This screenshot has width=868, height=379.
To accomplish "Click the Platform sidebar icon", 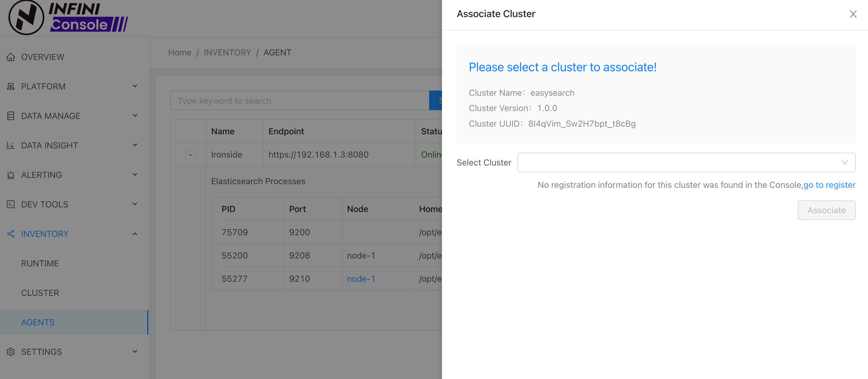I will coord(11,87).
